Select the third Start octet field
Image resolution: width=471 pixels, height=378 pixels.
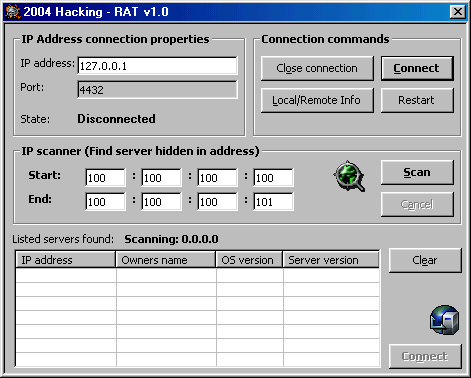coord(217,178)
